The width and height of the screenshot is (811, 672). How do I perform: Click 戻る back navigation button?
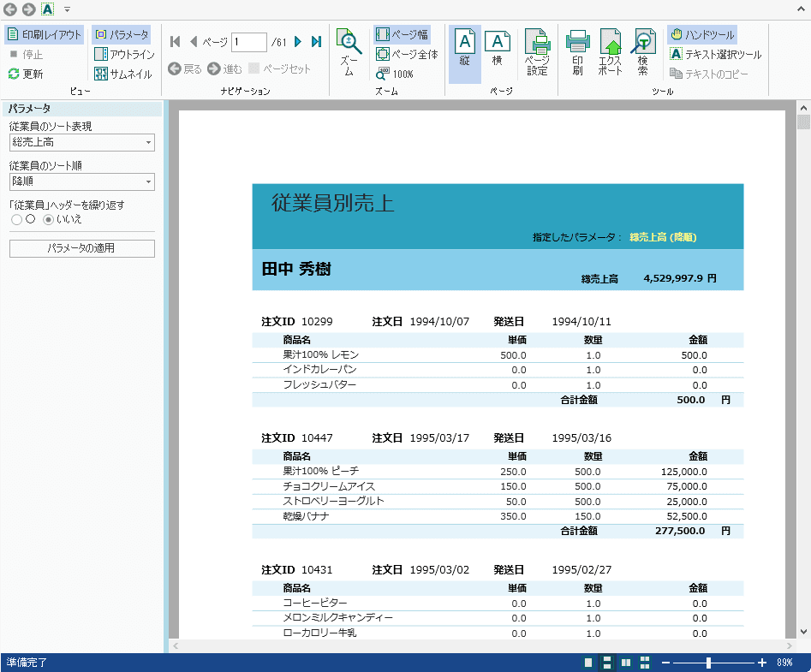click(185, 68)
